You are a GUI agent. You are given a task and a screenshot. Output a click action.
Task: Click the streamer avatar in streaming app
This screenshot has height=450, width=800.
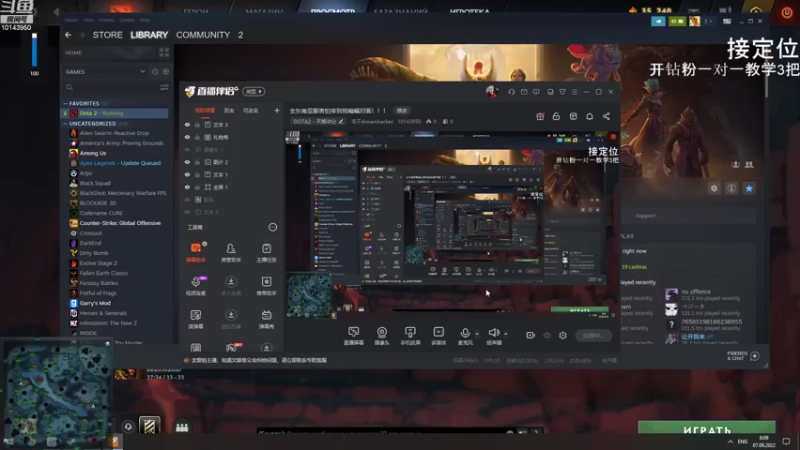pyautogui.click(x=491, y=92)
